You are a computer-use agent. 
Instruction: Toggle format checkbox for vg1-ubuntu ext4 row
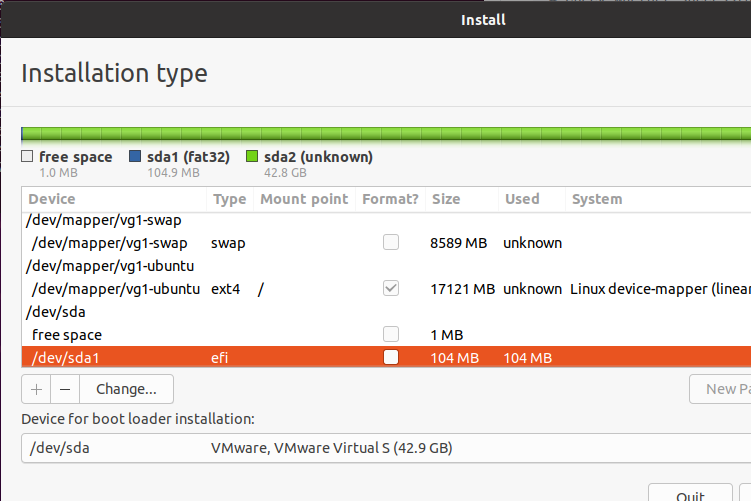click(x=391, y=288)
